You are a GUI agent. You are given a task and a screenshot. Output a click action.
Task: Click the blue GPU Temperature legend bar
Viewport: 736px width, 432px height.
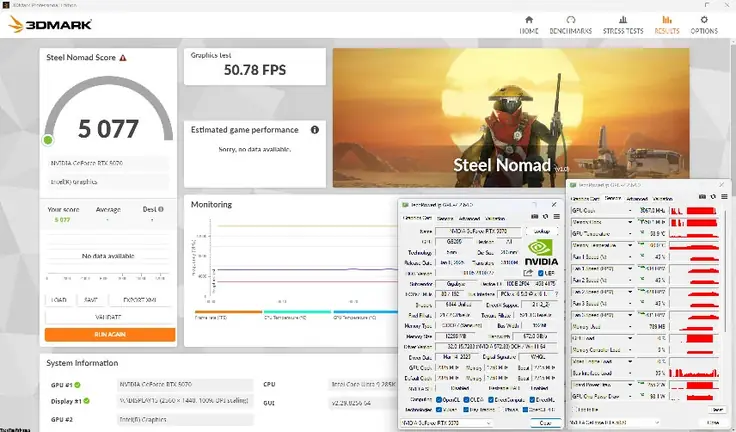366,312
